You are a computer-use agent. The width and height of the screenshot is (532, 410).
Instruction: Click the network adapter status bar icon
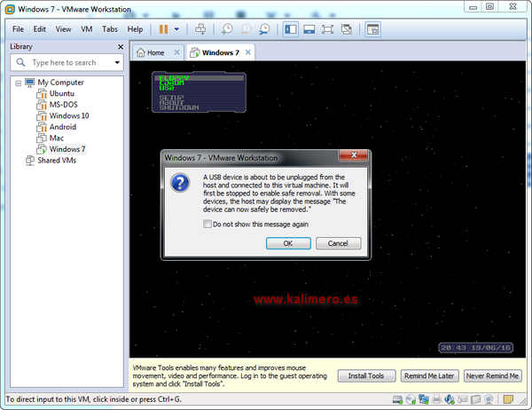click(424, 399)
